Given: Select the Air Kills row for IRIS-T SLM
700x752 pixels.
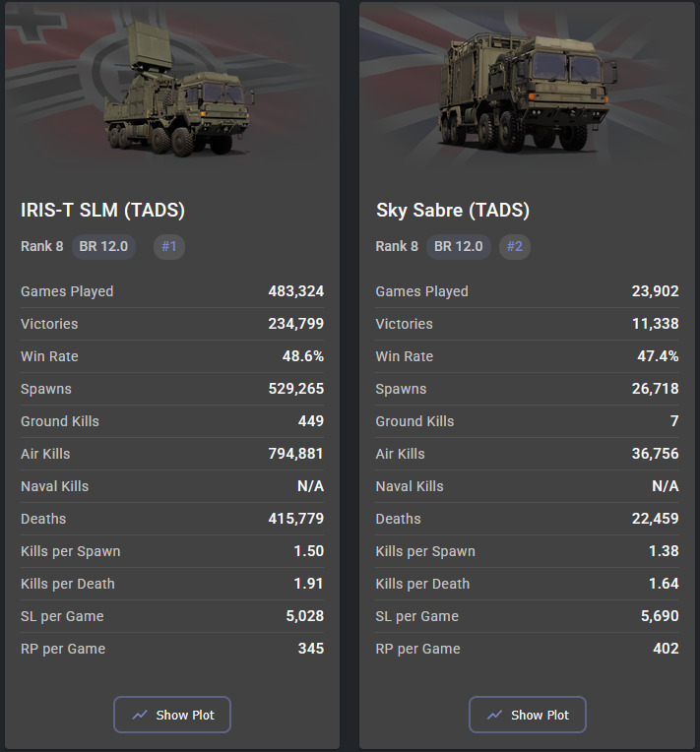Looking at the screenshot, I should 172,454.
